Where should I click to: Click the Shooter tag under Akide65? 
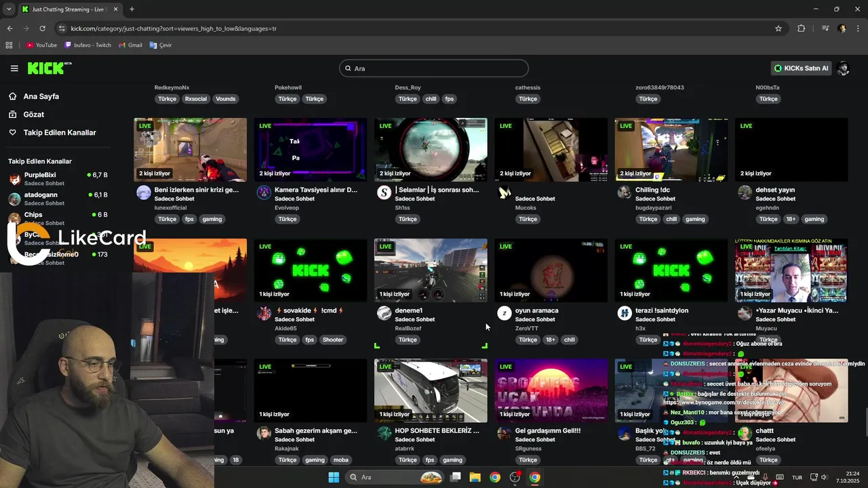[x=333, y=340]
